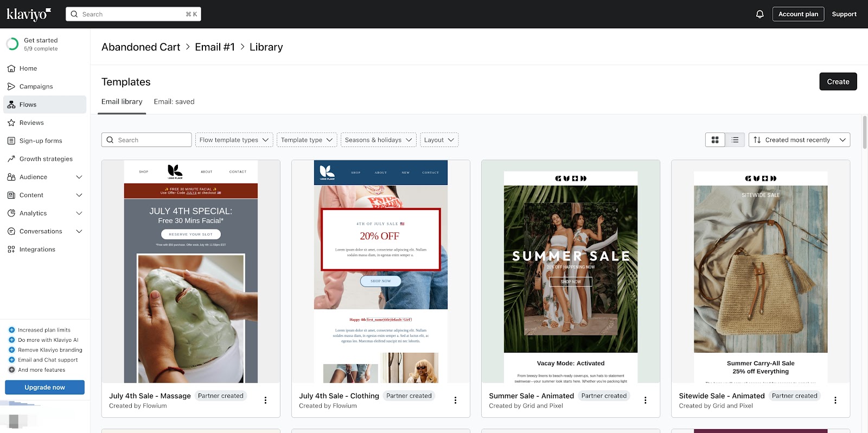Open Summer Sale - Animated thumbnail

[x=571, y=271]
